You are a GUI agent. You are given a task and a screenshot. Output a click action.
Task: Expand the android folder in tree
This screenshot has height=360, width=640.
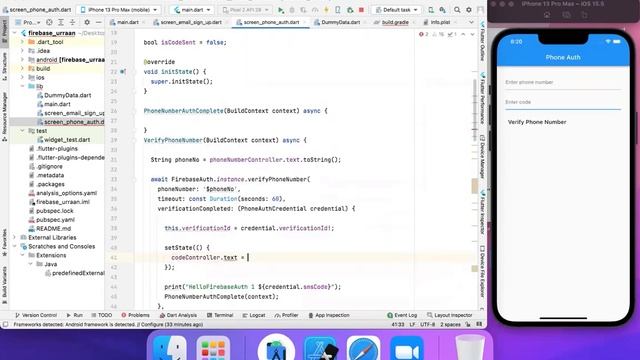pos(22,60)
